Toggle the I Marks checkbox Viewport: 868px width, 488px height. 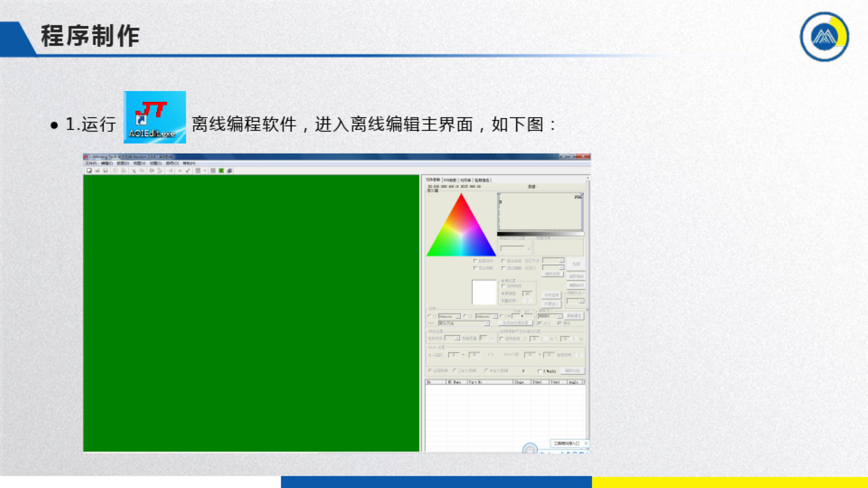coord(539,371)
